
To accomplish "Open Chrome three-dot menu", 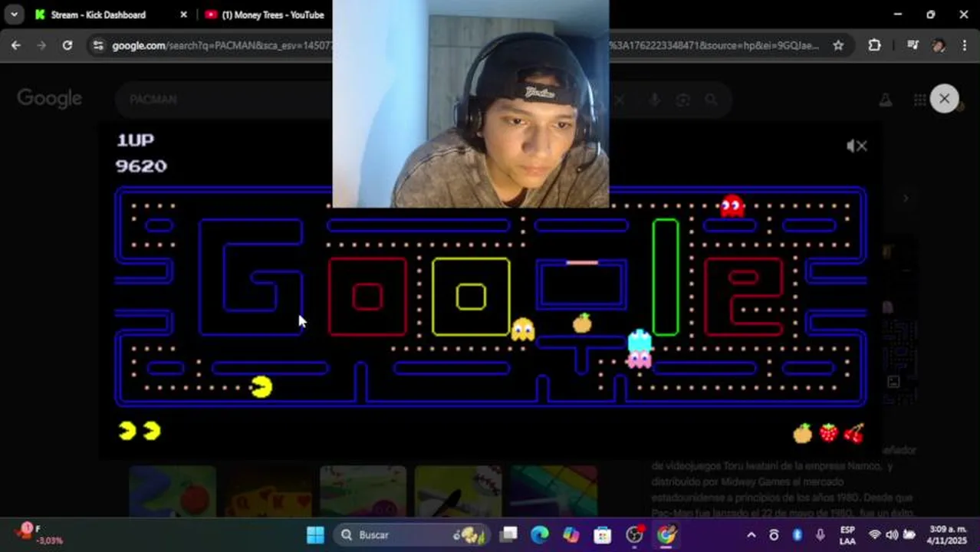I will (964, 45).
